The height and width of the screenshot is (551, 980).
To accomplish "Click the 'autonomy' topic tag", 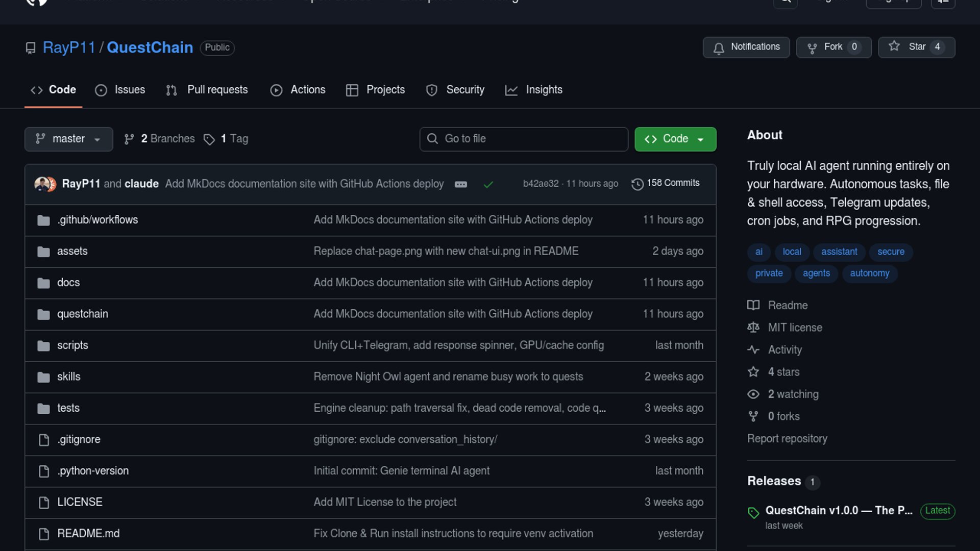I will [869, 273].
